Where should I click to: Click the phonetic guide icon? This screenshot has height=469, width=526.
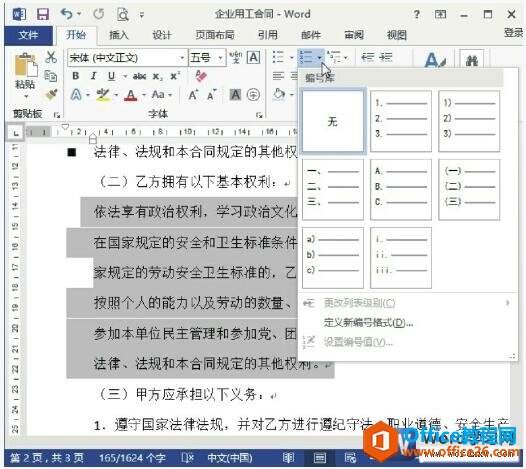pyautogui.click(x=235, y=57)
